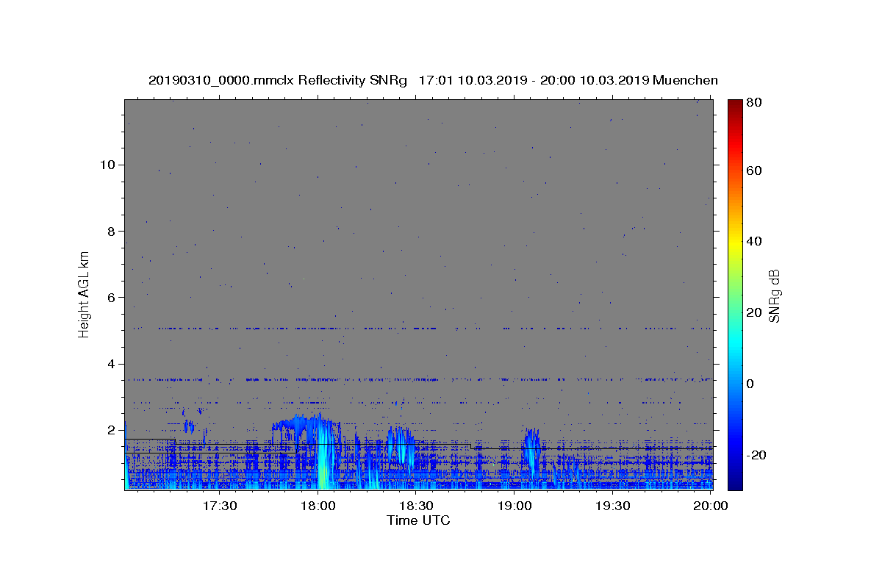Click the 'Height AGL km' y-axis label
882x588 pixels.
(x=85, y=294)
